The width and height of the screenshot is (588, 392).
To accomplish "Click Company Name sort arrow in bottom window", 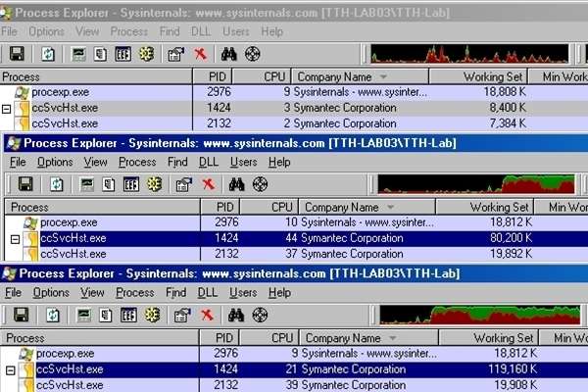I will coord(392,338).
